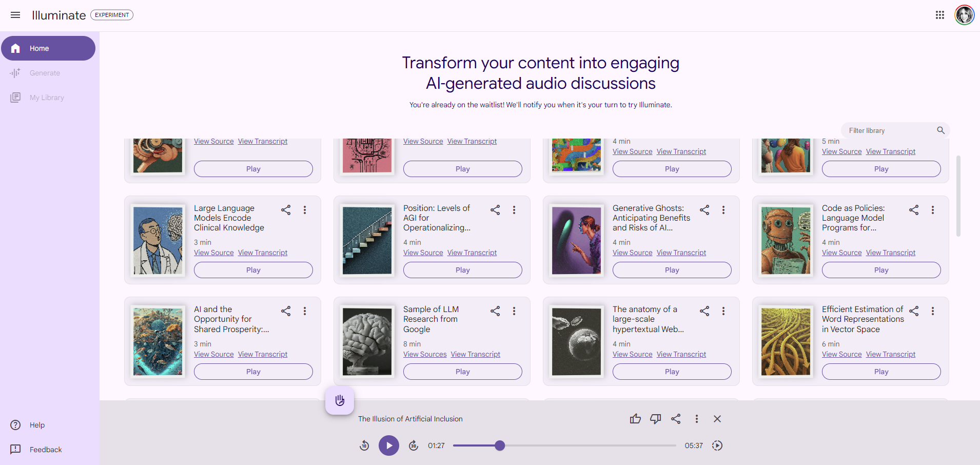
Task: Toggle play on the audio player
Action: coord(389,445)
